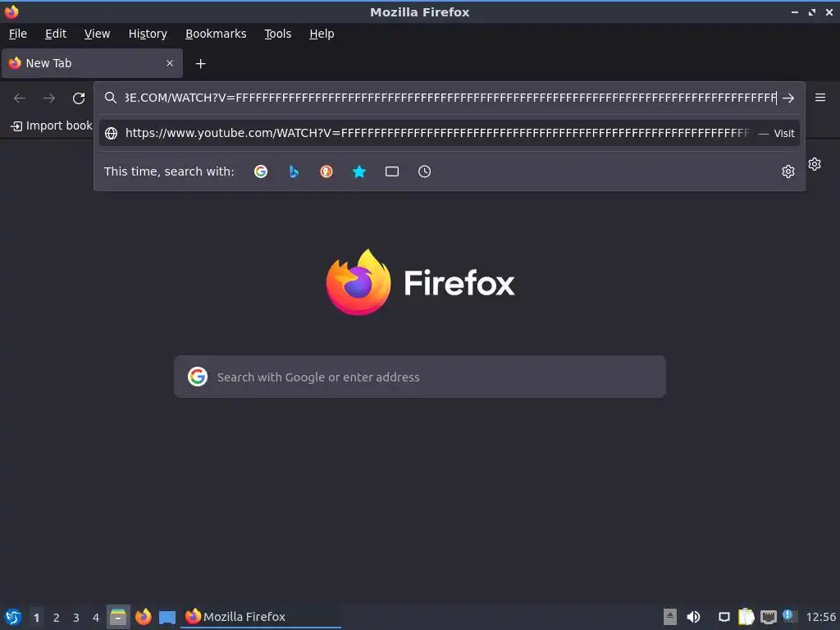Click the Go arrow in address bar
The width and height of the screenshot is (840, 630).
(788, 98)
